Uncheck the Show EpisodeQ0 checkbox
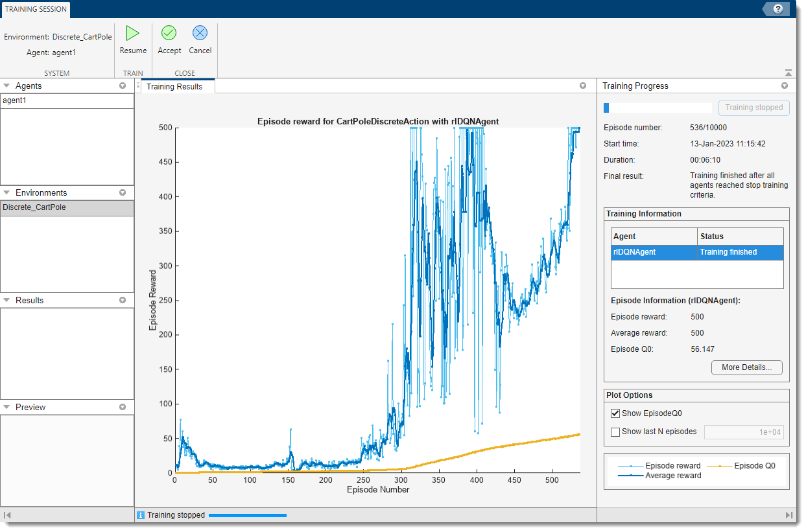The height and width of the screenshot is (532, 806). point(615,413)
